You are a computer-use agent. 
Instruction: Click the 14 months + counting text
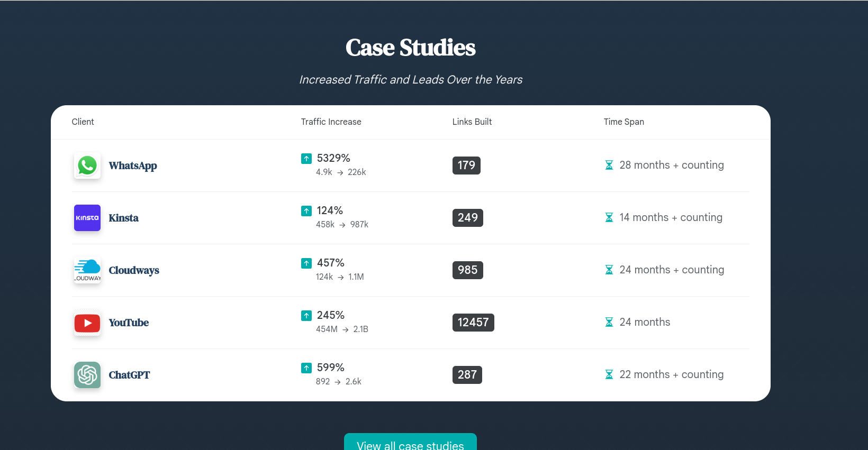point(671,217)
